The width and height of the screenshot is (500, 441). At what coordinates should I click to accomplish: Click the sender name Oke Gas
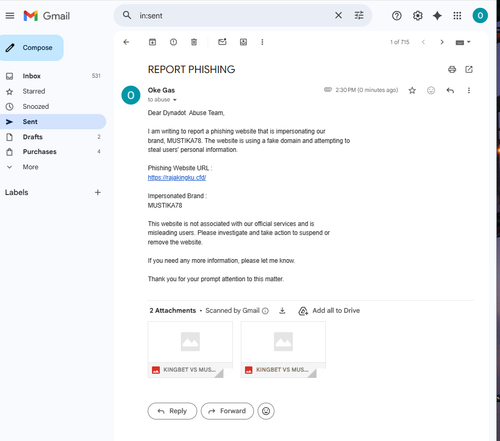click(x=161, y=90)
